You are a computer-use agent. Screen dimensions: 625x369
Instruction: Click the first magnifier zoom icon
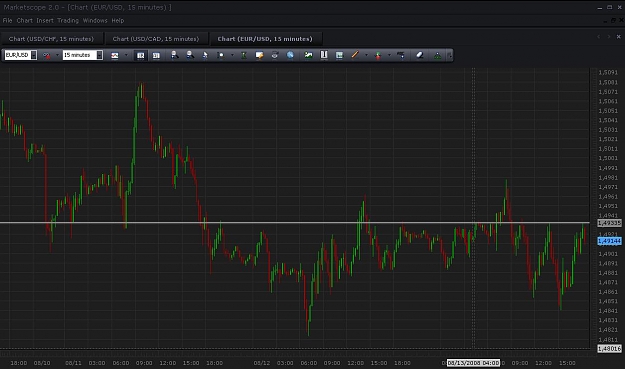click(x=175, y=55)
